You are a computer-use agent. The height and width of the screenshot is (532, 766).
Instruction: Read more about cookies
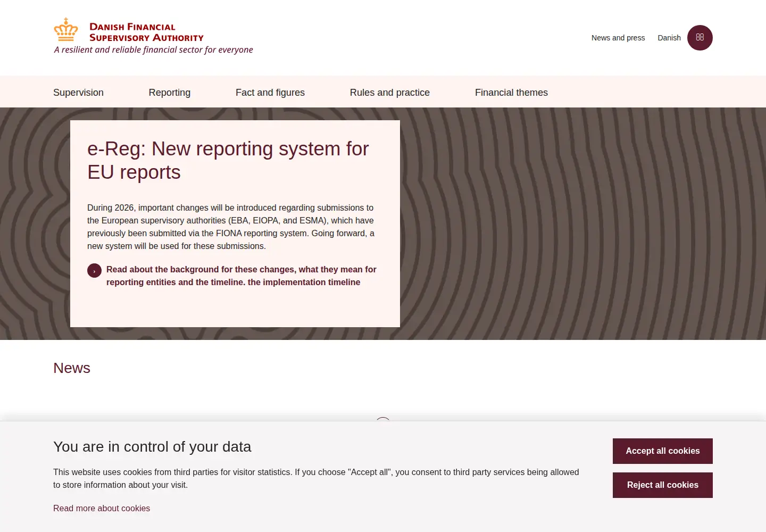(x=102, y=509)
